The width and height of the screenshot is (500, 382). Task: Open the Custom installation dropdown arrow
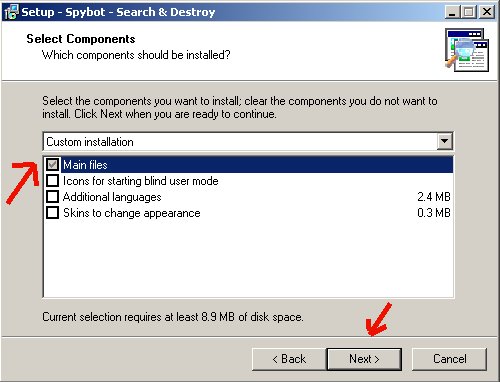pyautogui.click(x=444, y=141)
